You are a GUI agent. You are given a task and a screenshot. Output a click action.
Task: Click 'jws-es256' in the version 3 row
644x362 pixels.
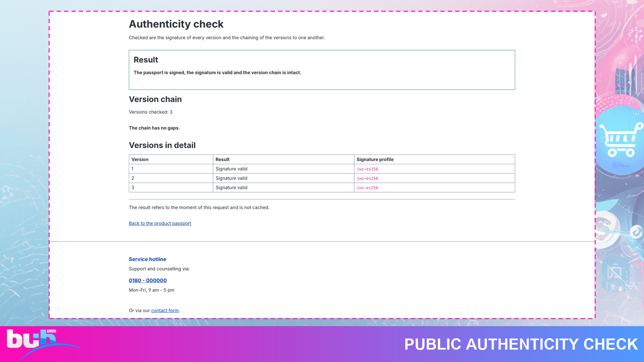(367, 188)
